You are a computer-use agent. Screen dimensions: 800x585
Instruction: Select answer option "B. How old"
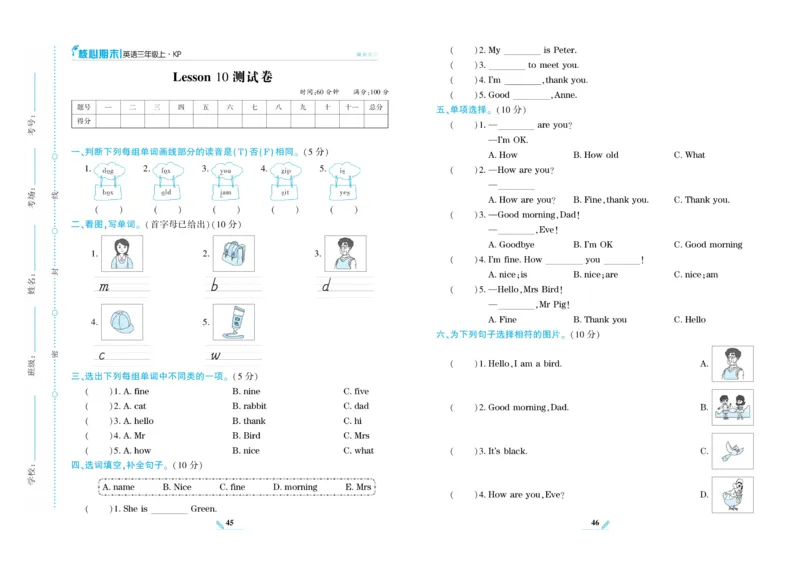click(x=596, y=155)
